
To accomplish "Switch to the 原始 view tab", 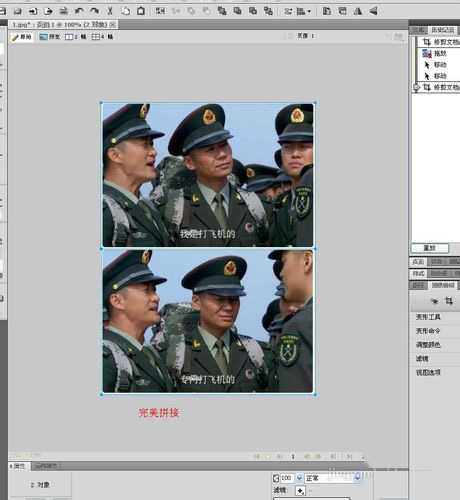I will coord(22,37).
